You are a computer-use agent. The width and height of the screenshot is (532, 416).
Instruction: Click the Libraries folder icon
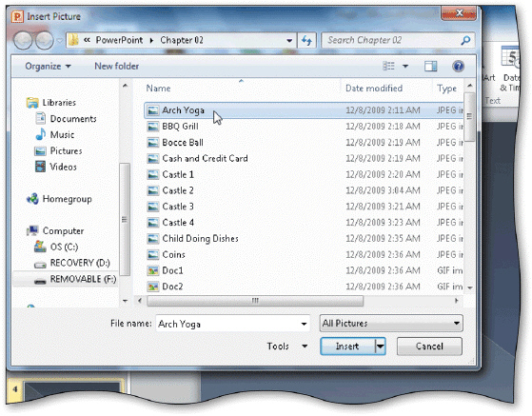[x=32, y=103]
